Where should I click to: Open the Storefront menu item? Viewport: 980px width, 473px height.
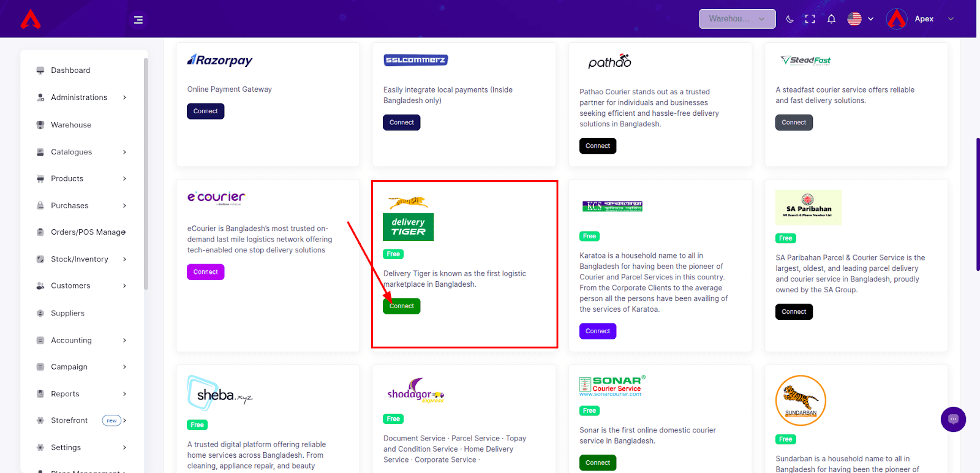click(81, 420)
